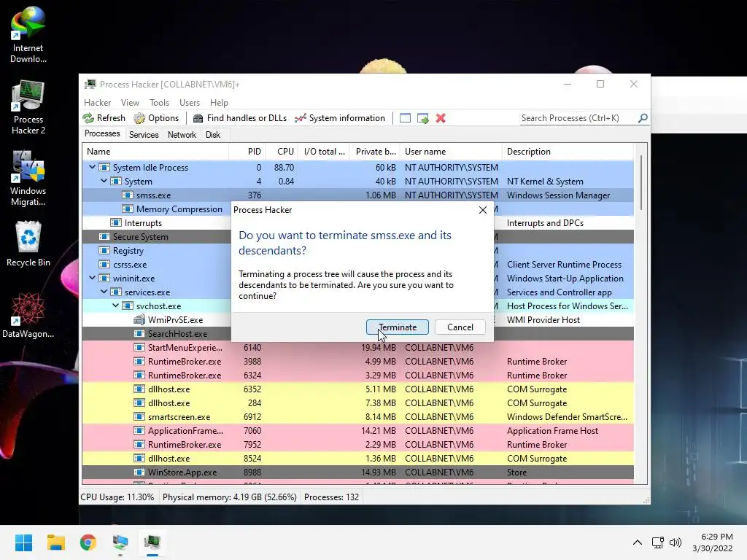Select the dllhost.exe row PID 8524
The image size is (747, 560).
pos(357,458)
